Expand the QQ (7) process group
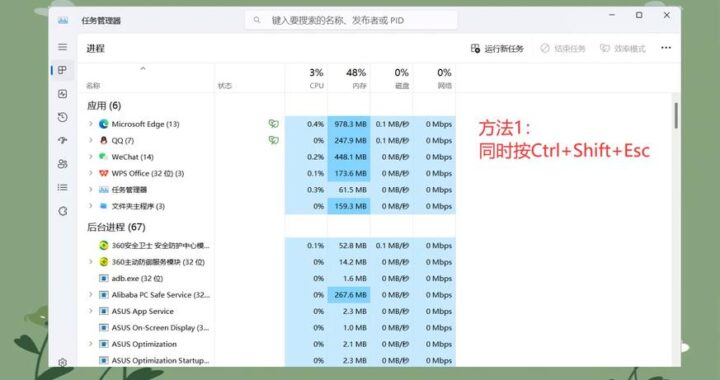 coord(90,140)
